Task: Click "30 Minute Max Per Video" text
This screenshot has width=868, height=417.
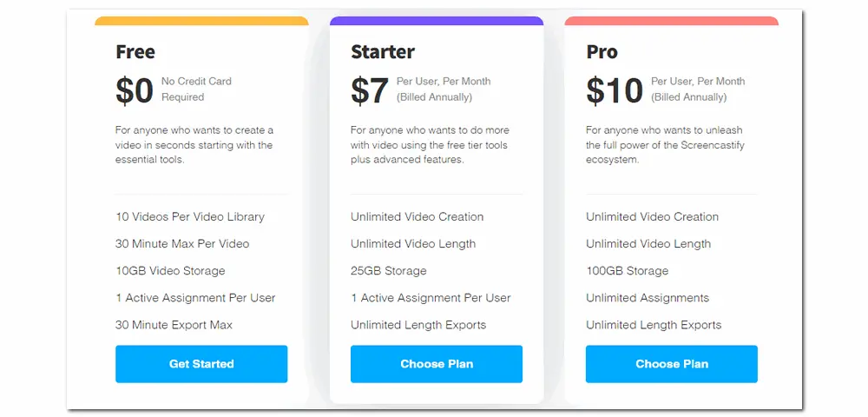Action: 182,244
